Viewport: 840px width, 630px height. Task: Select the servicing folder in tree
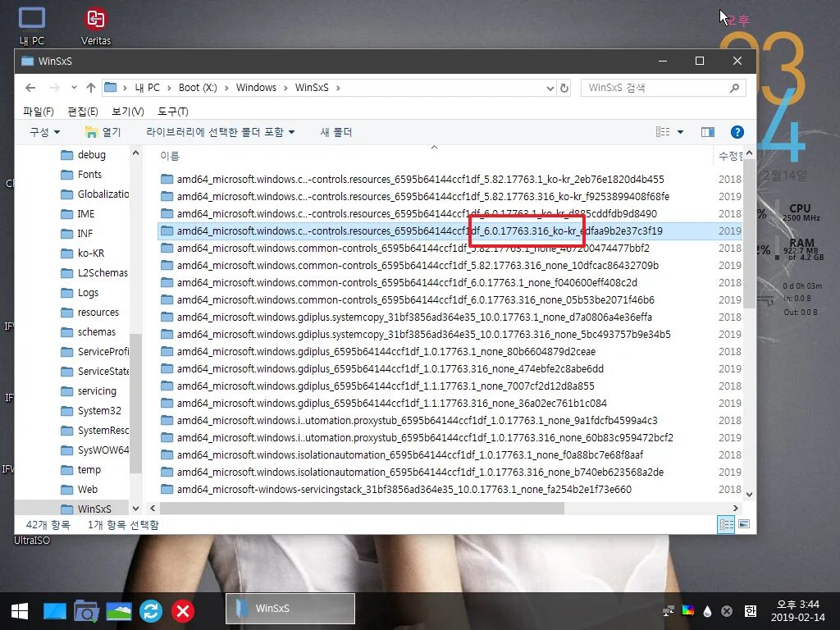[x=89, y=391]
